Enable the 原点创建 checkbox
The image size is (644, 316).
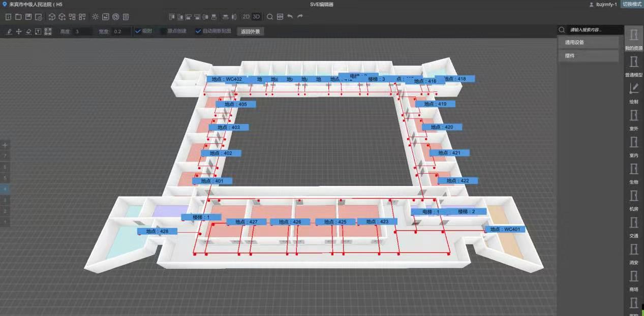163,31
